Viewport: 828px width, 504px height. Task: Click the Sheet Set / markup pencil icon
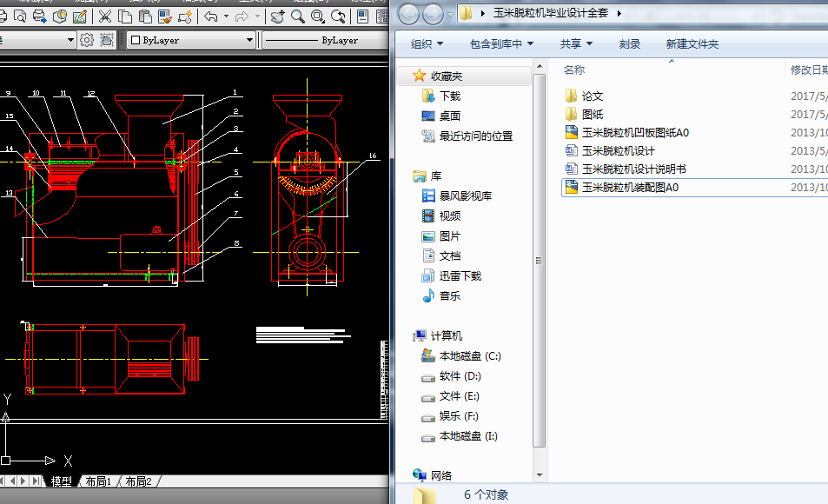pyautogui.click(x=80, y=17)
